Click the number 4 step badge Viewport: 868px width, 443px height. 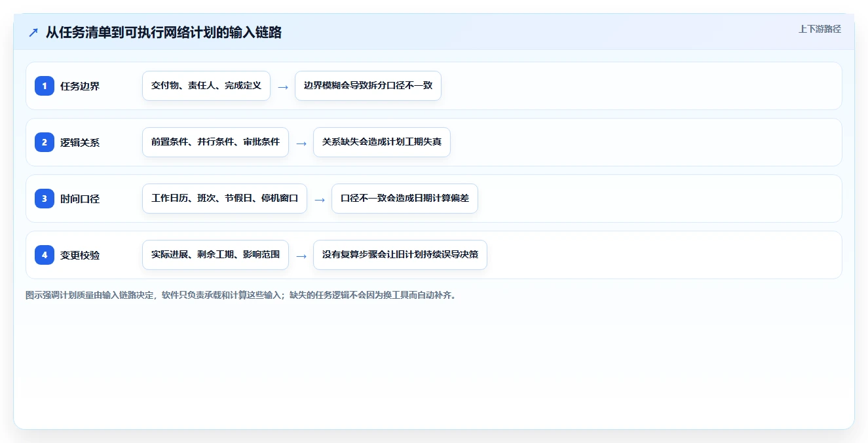(45, 255)
